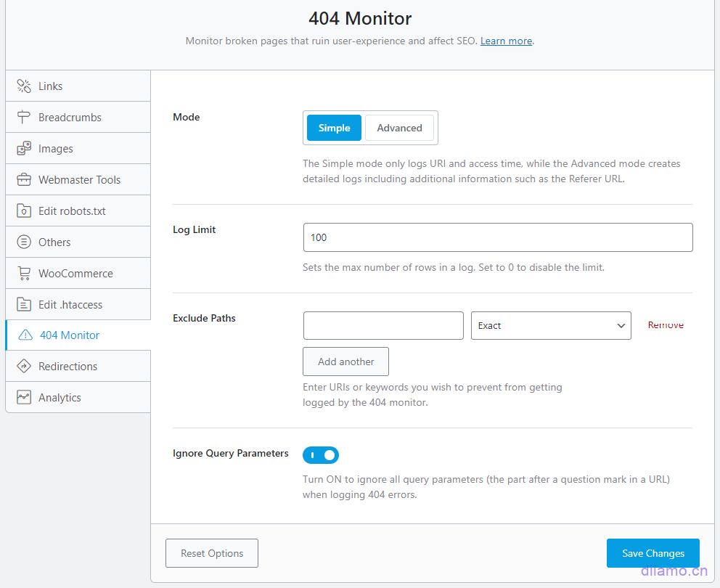Open the Others settings tab
The height and width of the screenshot is (588, 720).
click(54, 242)
